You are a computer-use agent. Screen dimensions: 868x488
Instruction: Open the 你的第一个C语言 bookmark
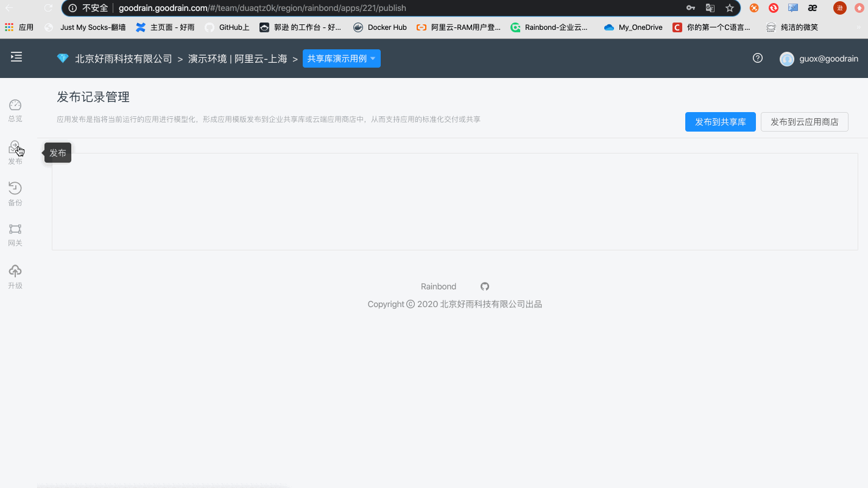711,27
